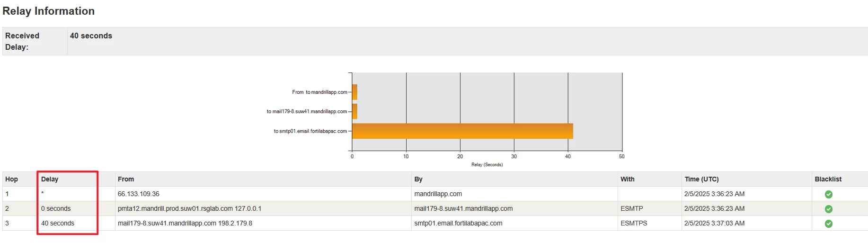This screenshot has height=243, width=868.
Task: Click hop 2 timestamp 3:36:23 AM
Action: click(715, 208)
